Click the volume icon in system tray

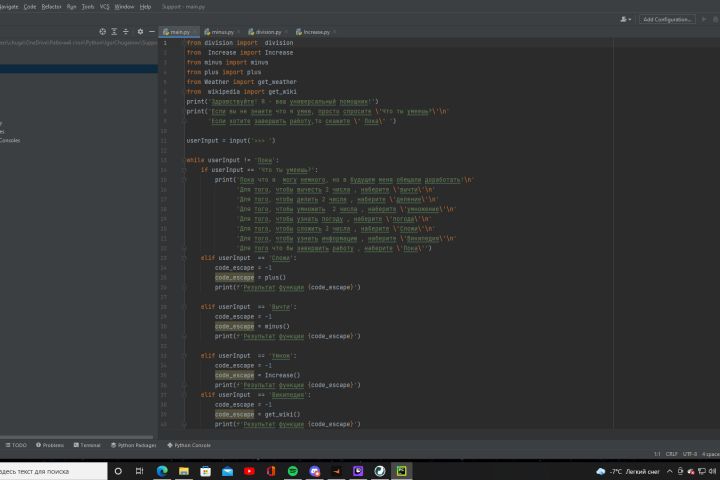(x=712, y=471)
